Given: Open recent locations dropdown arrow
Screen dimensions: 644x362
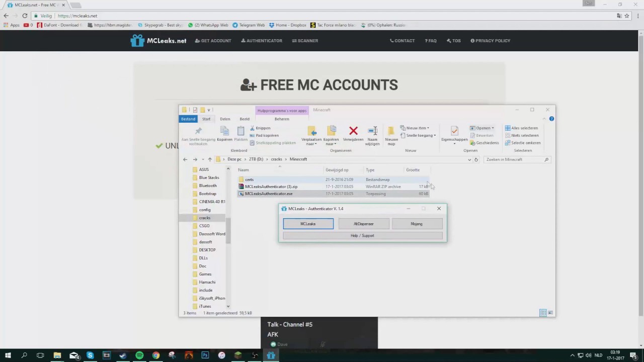Looking at the screenshot, I should click(x=202, y=159).
